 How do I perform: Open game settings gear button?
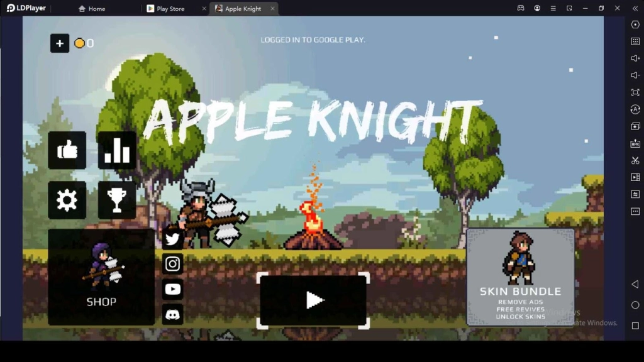click(67, 200)
